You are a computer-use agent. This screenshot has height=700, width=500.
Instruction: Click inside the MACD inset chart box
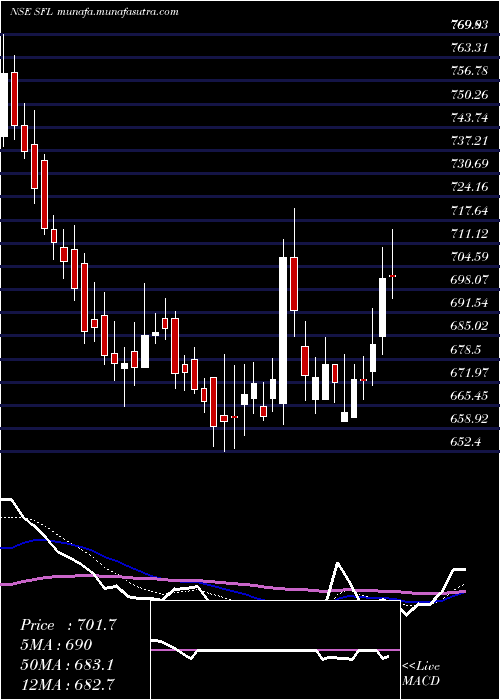coord(275,650)
